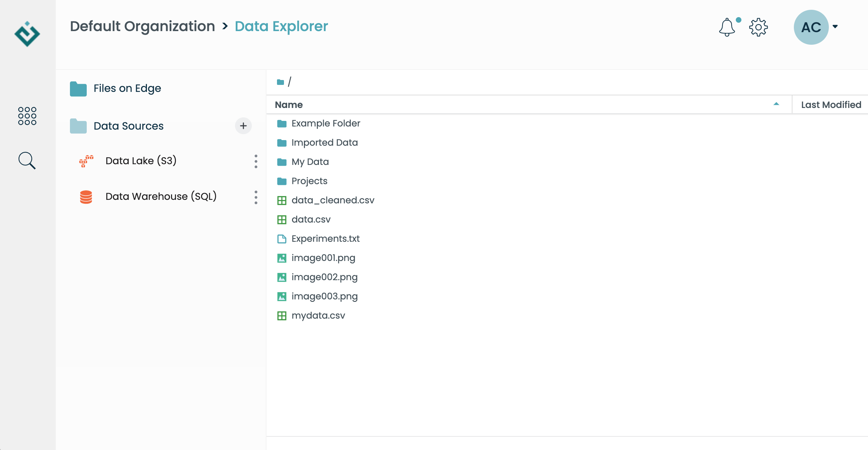868x450 pixels.
Task: Open Projects folder
Action: tap(310, 181)
